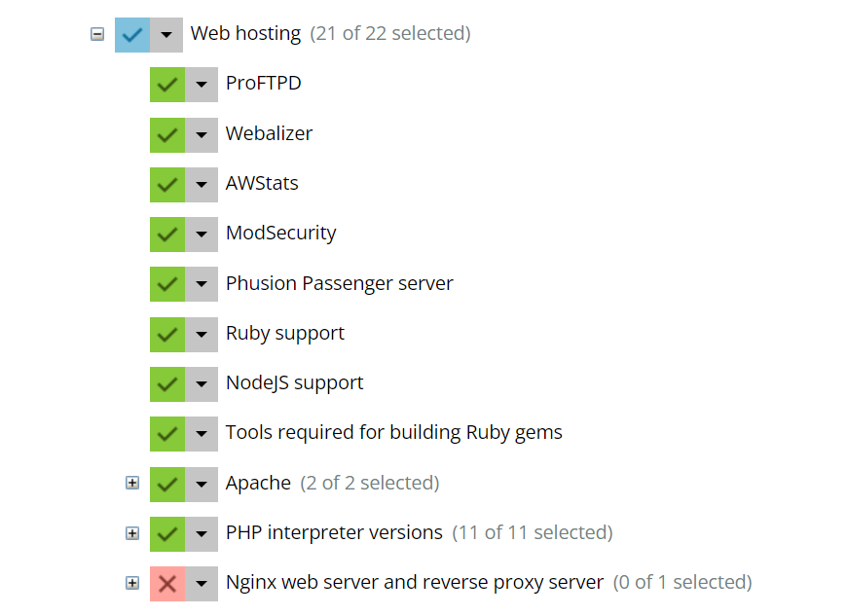The width and height of the screenshot is (847, 616).
Task: Toggle the Webalizer component checkmark
Action: (167, 133)
